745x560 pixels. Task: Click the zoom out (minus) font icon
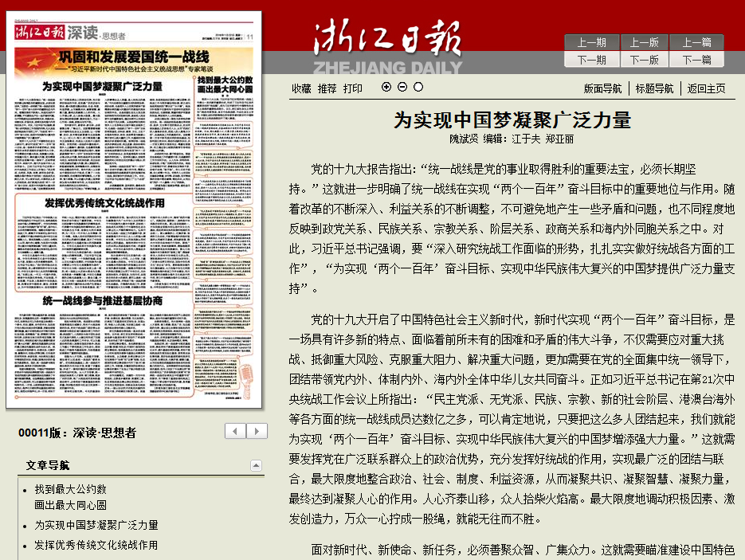tap(402, 87)
